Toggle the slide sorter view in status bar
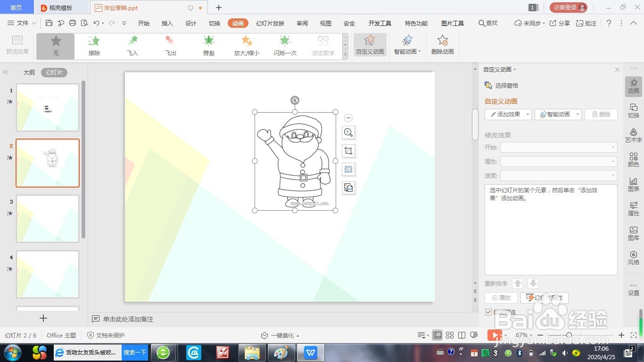Image resolution: width=644 pixels, height=362 pixels. 450,335
